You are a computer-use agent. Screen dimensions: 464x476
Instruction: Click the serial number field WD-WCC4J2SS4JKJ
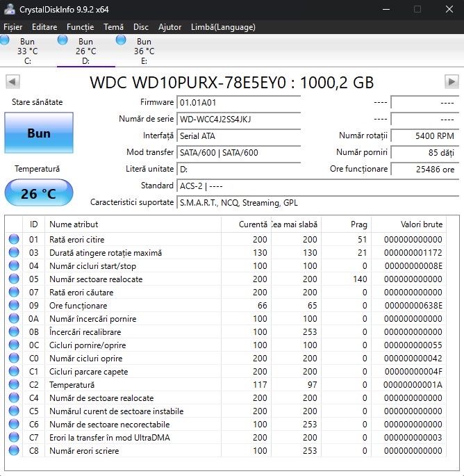(239, 120)
